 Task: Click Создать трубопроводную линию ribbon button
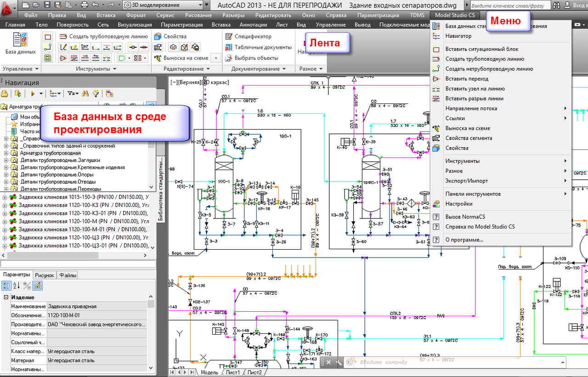(104, 36)
